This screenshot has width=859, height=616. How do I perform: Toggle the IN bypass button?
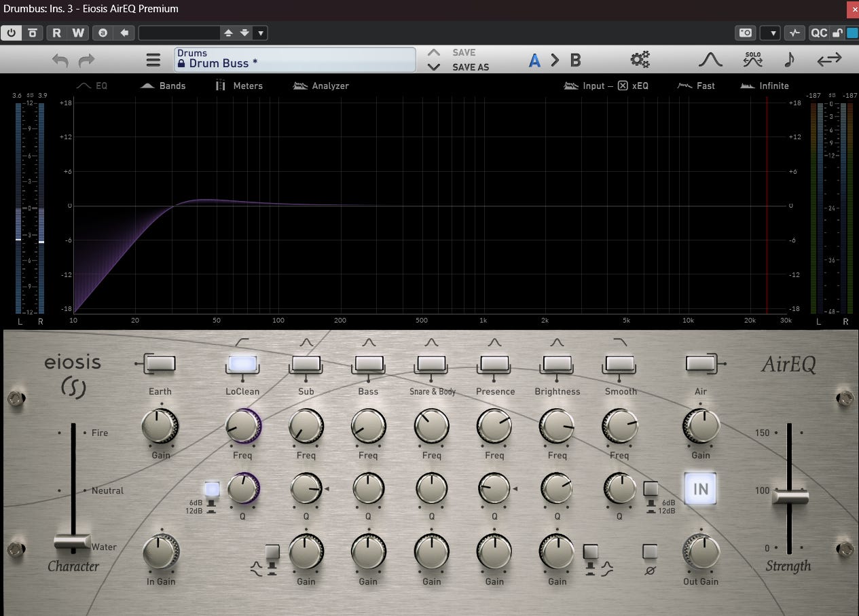tap(701, 488)
